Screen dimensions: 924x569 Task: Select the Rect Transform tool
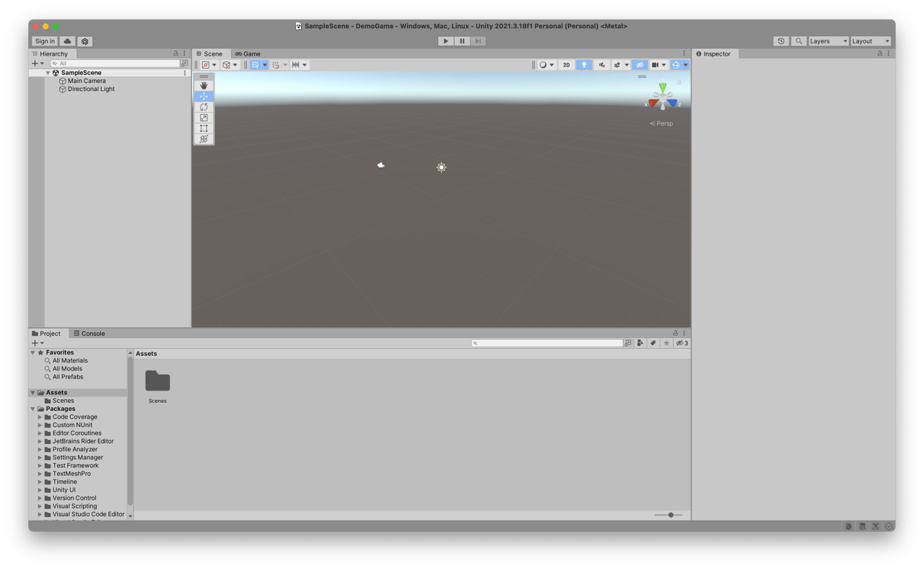204,129
